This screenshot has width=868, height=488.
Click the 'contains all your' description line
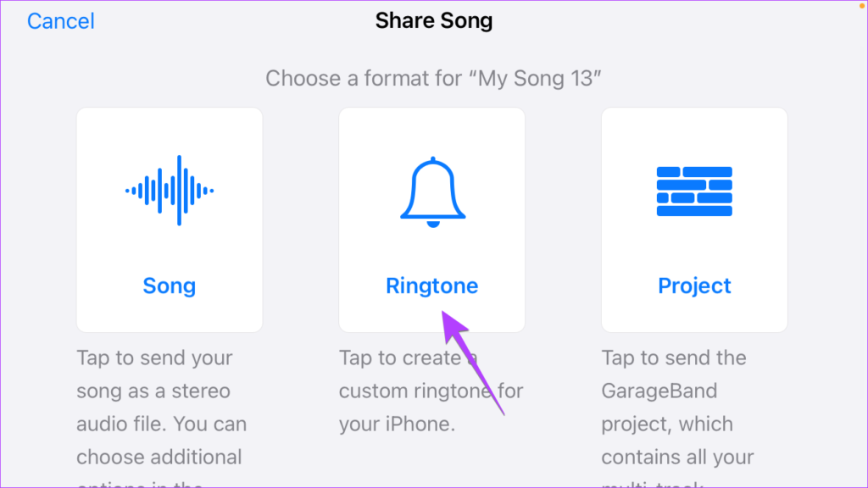(677, 457)
